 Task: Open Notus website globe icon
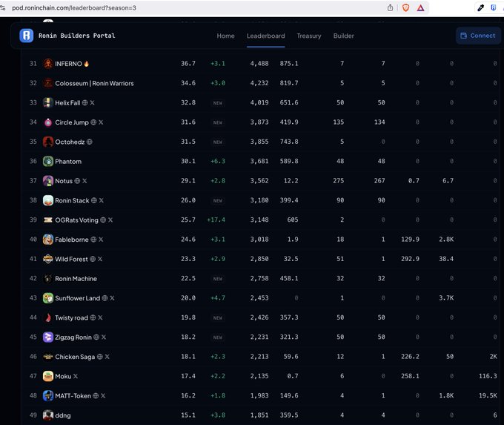click(77, 181)
